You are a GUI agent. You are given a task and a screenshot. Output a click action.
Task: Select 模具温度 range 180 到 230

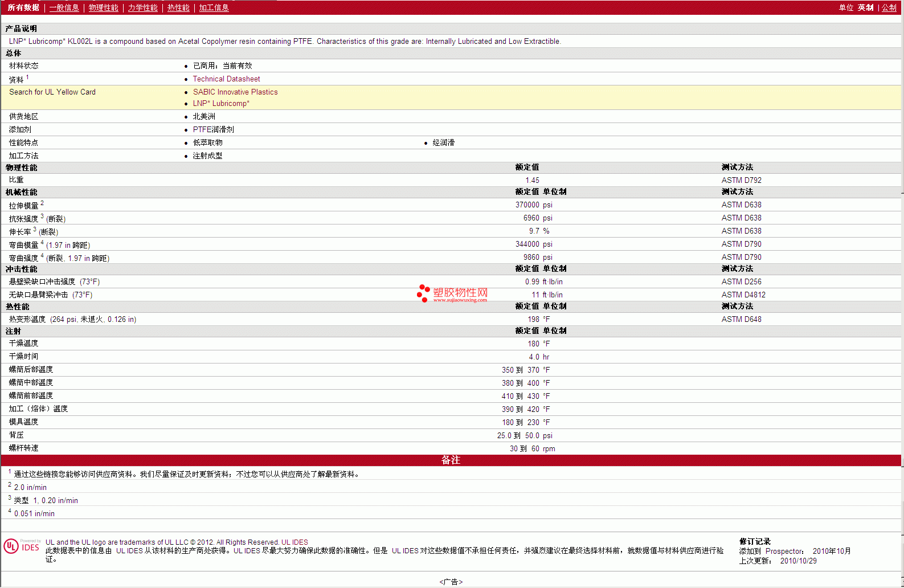520,423
